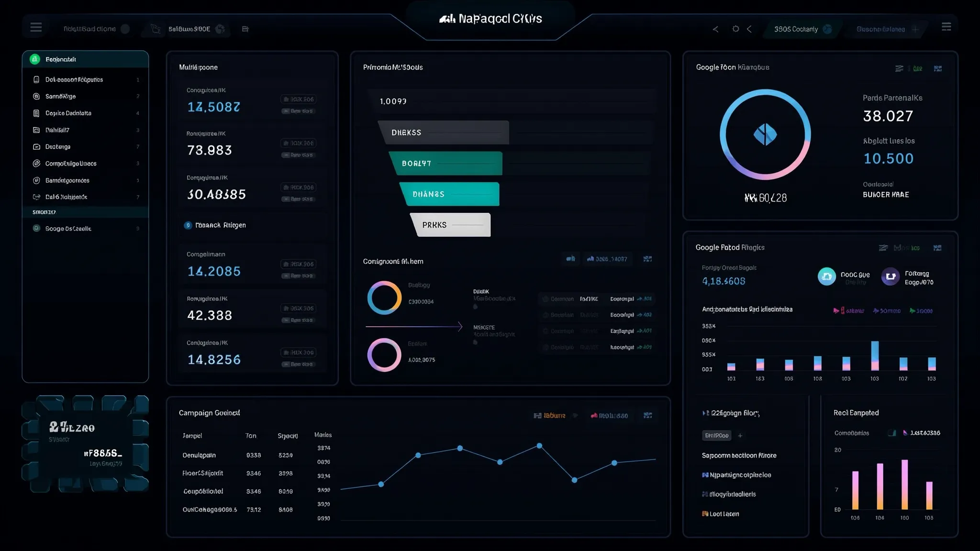The height and width of the screenshot is (551, 980).
Task: Click the green circle icon in sidebar header
Action: tap(34, 59)
